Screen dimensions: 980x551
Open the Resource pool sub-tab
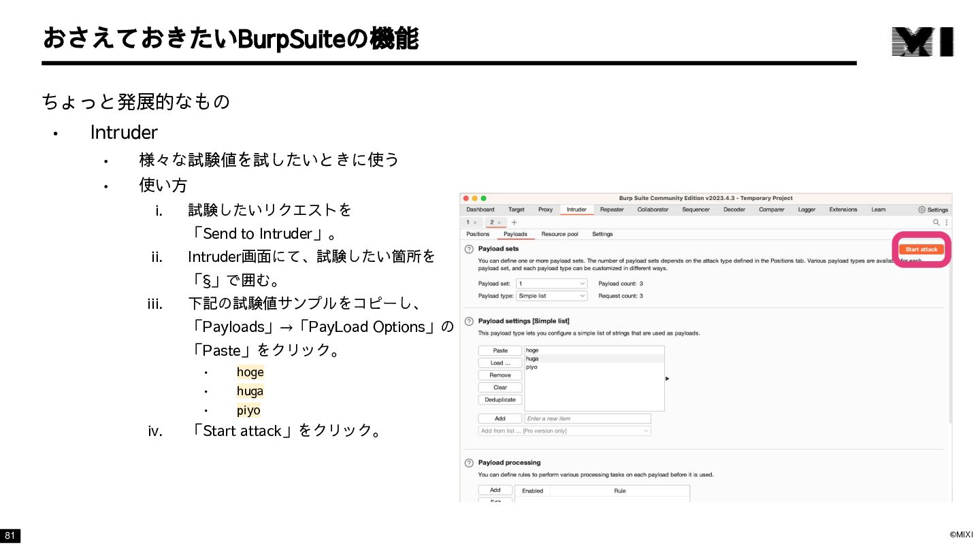click(x=559, y=234)
